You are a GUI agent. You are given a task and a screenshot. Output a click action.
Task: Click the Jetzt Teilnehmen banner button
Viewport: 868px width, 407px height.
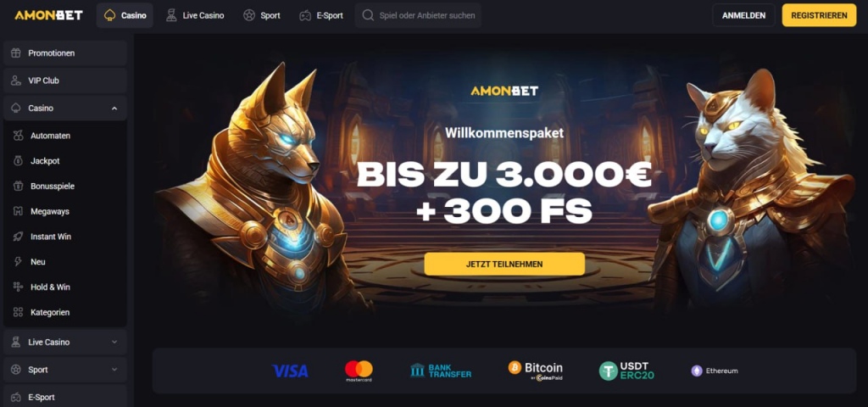(x=504, y=265)
